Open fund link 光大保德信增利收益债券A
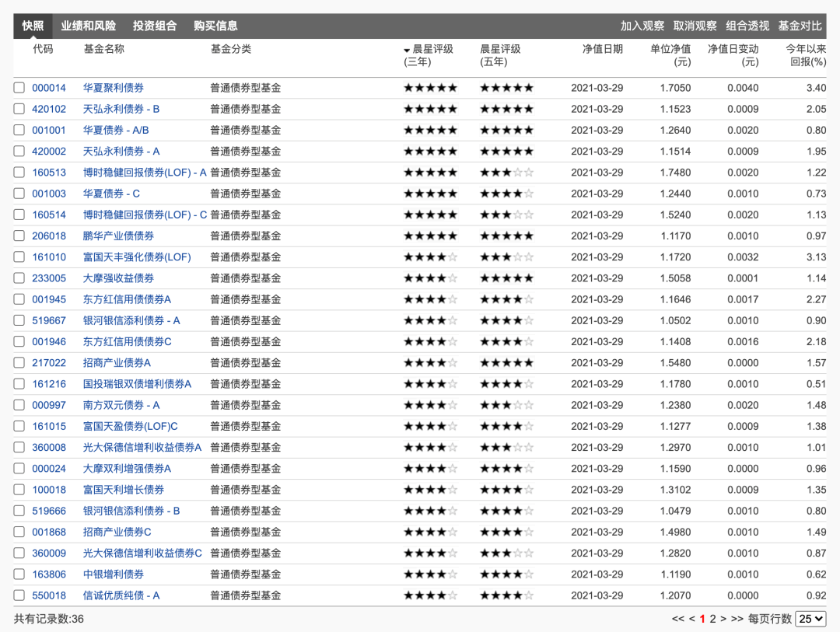 (142, 447)
